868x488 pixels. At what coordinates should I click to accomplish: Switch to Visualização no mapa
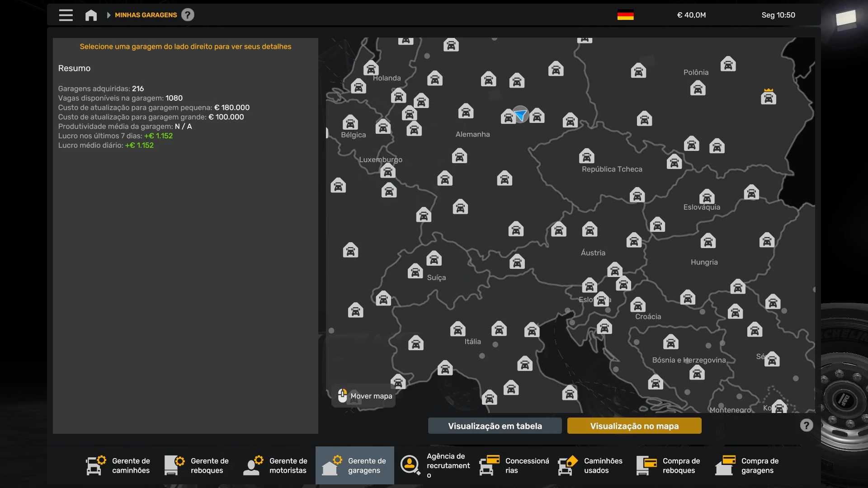634,426
